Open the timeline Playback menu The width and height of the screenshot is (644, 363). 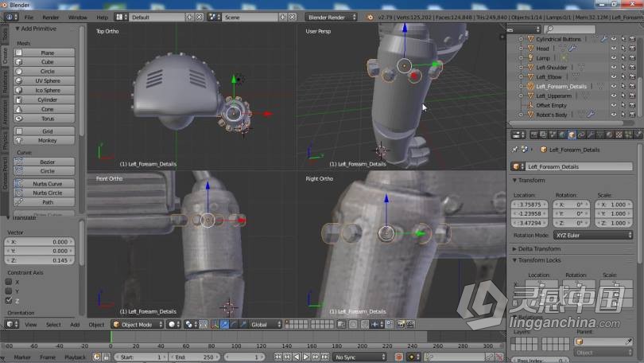click(75, 357)
